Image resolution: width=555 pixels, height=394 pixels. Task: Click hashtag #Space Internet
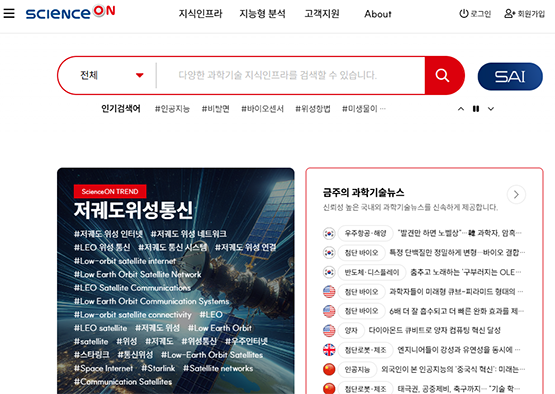103,368
